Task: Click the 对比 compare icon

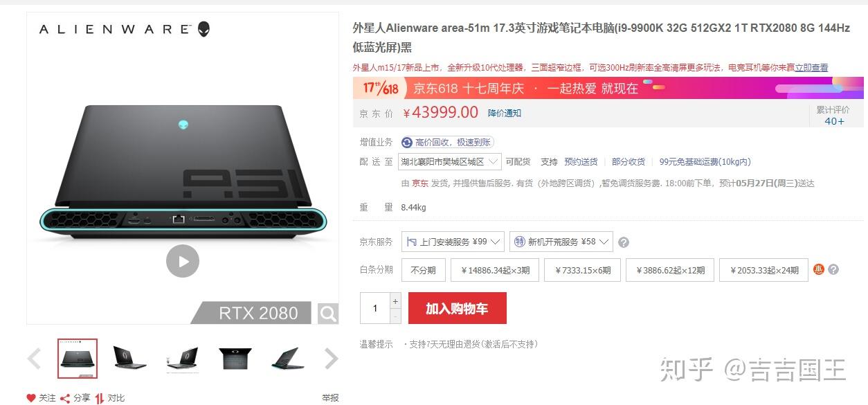Action: coord(100,398)
